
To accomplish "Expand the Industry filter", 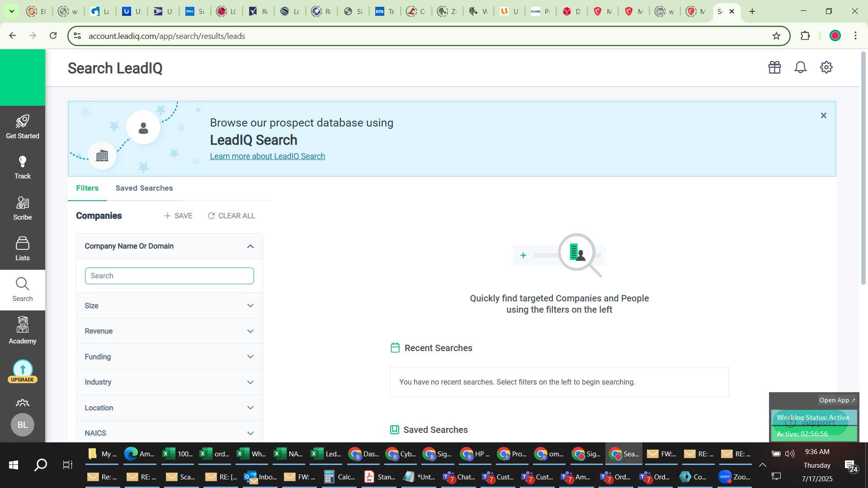I will click(x=170, y=382).
